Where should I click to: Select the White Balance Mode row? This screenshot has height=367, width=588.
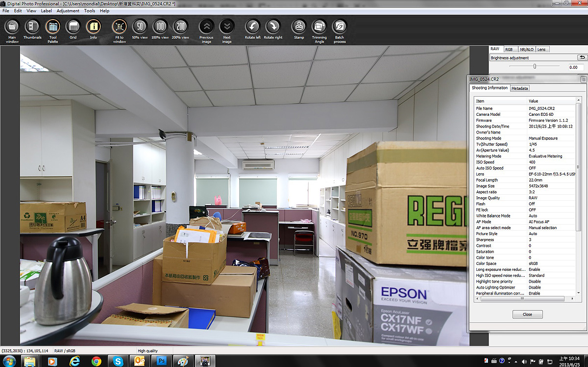tap(525, 216)
